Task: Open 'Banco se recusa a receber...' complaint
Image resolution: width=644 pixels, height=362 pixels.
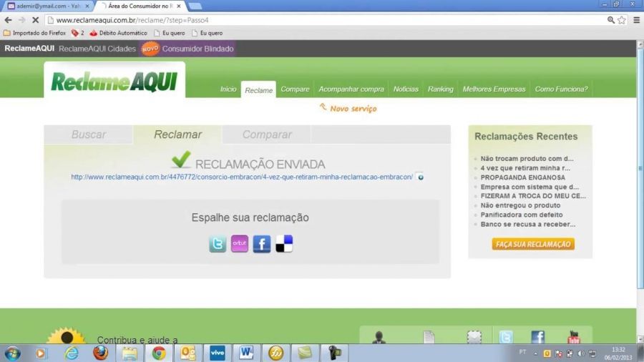Action: (x=528, y=224)
